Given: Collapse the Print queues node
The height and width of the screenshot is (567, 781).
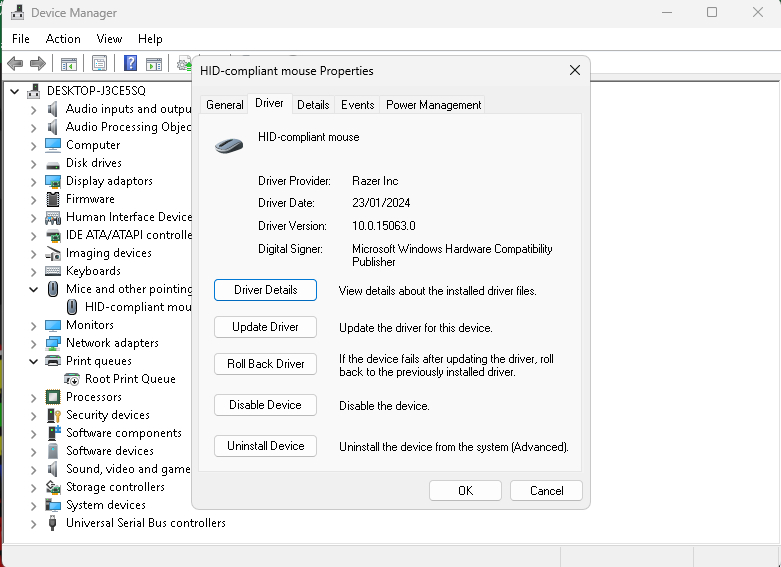Looking at the screenshot, I should [x=33, y=361].
